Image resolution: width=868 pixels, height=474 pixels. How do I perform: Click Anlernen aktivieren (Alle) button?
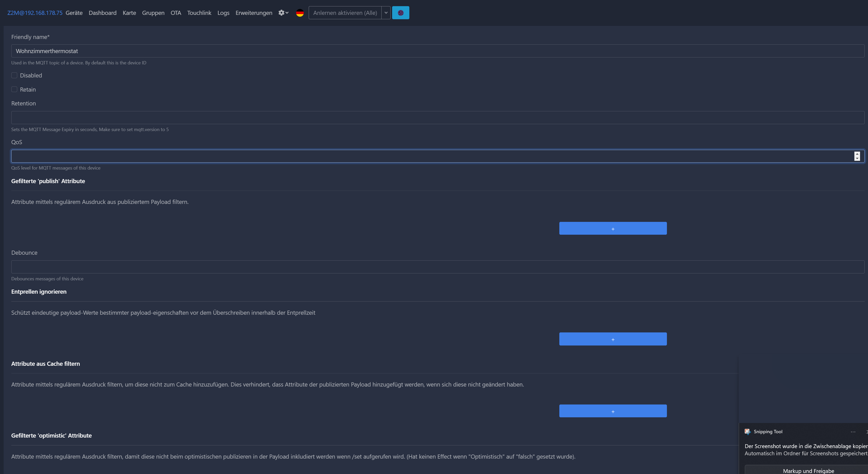[345, 13]
